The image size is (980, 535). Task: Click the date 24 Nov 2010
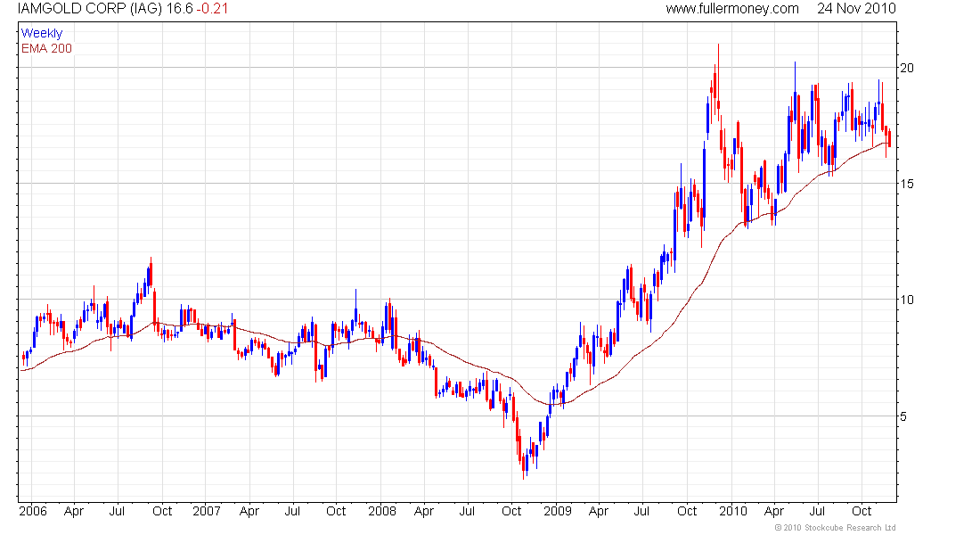click(856, 9)
